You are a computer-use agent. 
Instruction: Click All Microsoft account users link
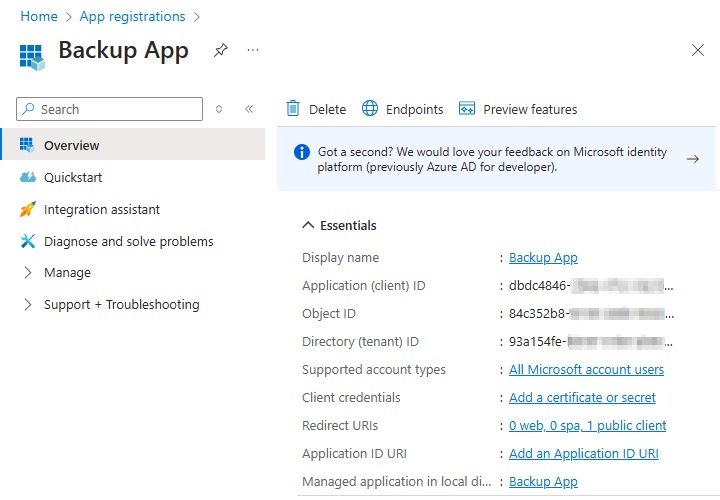click(x=586, y=370)
